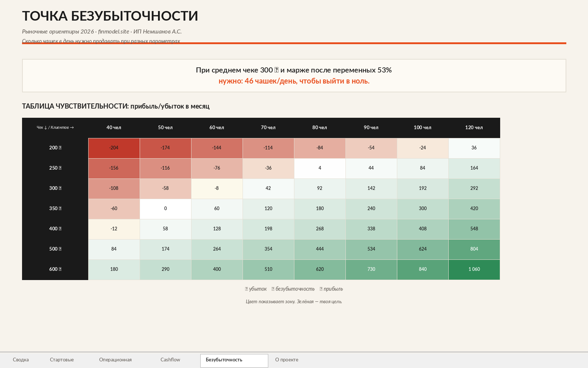Switch to the Стартовые tab
Screen dimensions: 588x368
(x=62, y=360)
